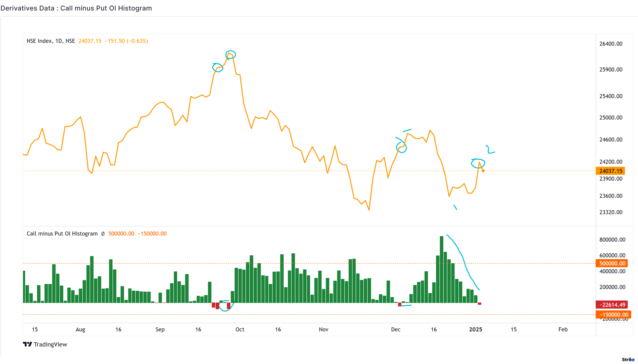This screenshot has width=638, height=364.
Task: Click the tallest green histogram bar in mid-December
Action: click(441, 269)
